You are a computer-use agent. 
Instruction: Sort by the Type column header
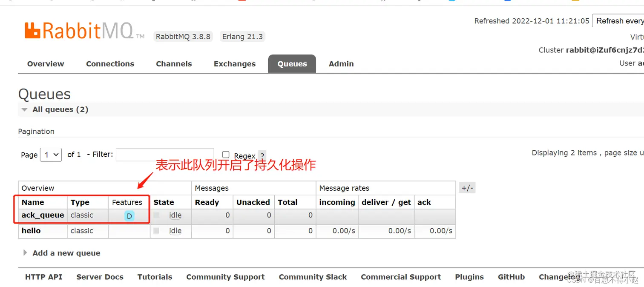[x=80, y=202]
